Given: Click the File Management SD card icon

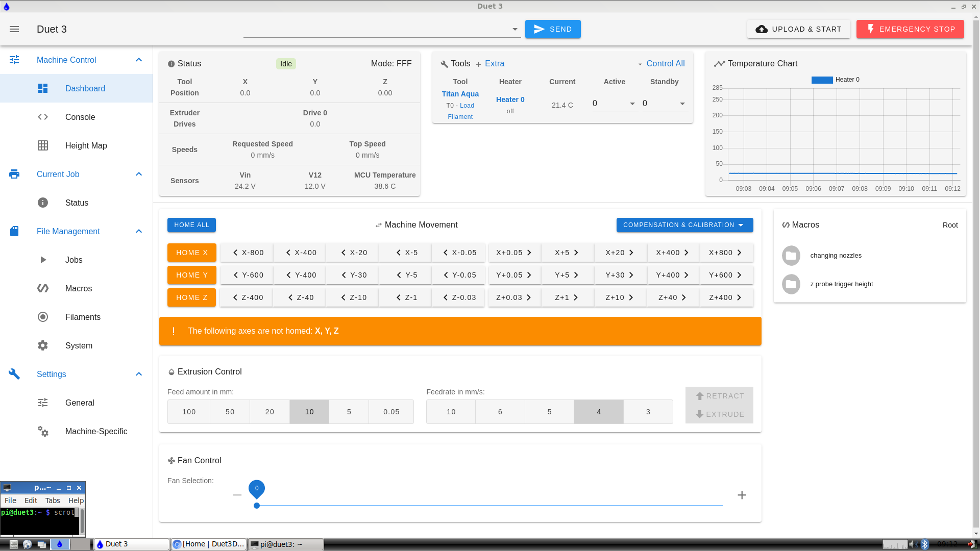Looking at the screenshot, I should click(14, 231).
